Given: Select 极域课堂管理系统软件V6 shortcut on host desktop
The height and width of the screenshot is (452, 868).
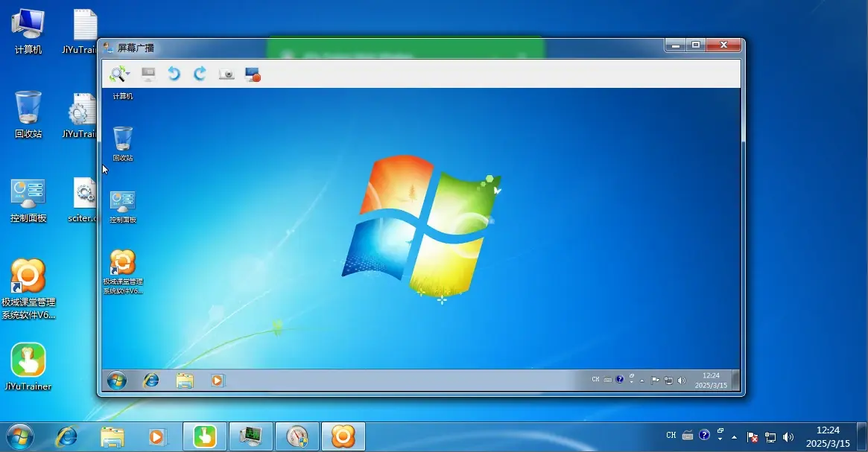Looking at the screenshot, I should [28, 289].
